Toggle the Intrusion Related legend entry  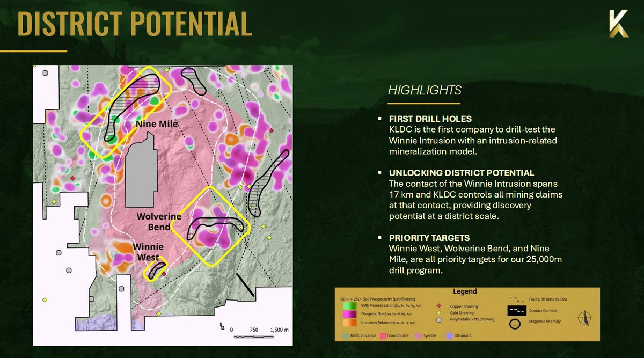pyautogui.click(x=349, y=322)
